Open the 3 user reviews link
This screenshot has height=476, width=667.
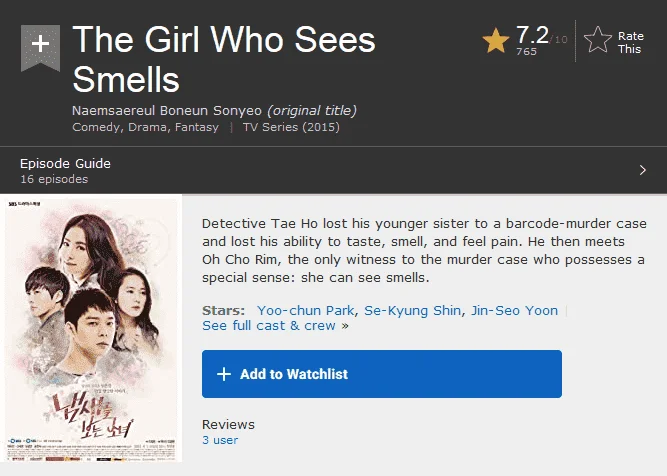coord(220,440)
